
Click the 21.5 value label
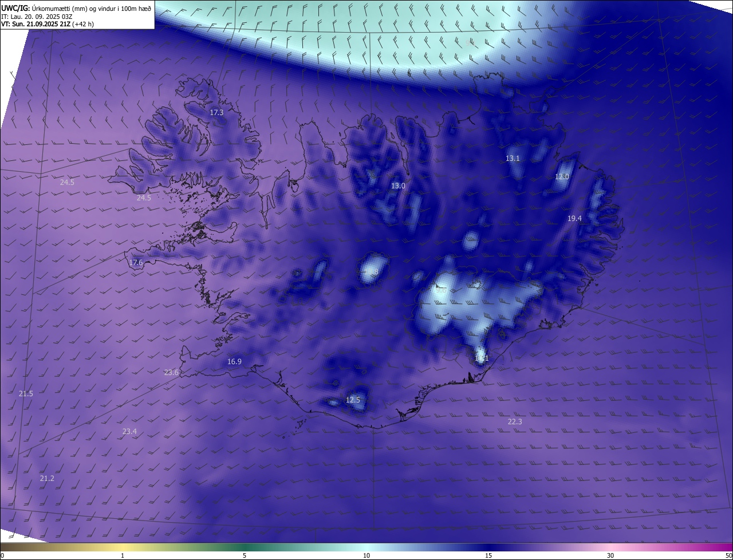click(x=26, y=394)
